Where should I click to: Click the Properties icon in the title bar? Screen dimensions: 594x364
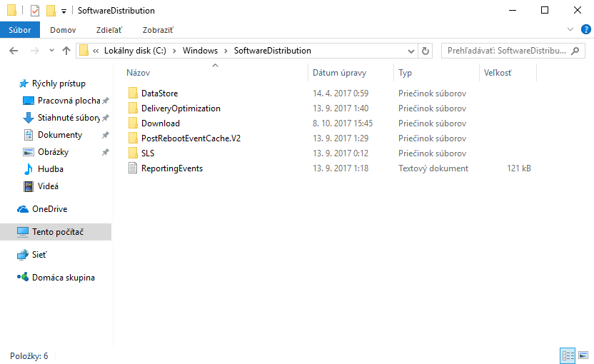tap(34, 11)
